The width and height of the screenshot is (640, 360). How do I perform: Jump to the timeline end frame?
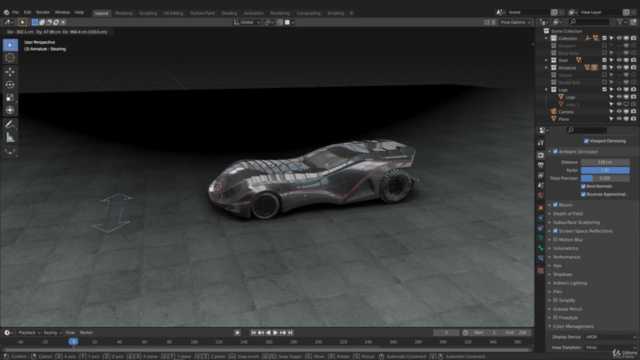tap(290, 333)
